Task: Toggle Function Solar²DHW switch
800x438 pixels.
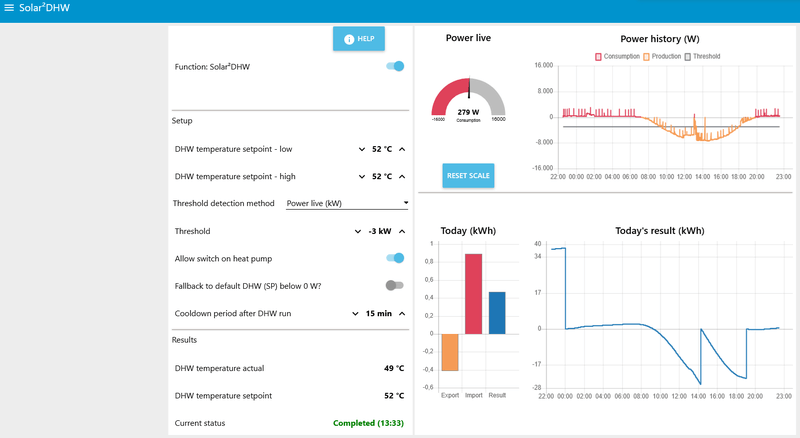Action: point(395,66)
